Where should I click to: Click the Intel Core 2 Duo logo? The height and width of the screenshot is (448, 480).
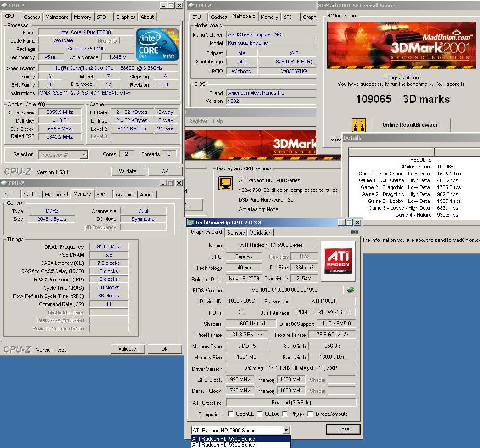point(157,44)
